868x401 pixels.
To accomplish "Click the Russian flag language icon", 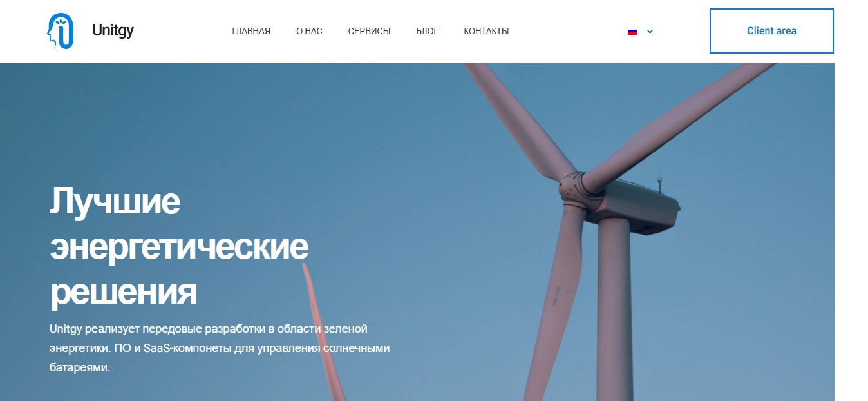I will pyautogui.click(x=632, y=32).
